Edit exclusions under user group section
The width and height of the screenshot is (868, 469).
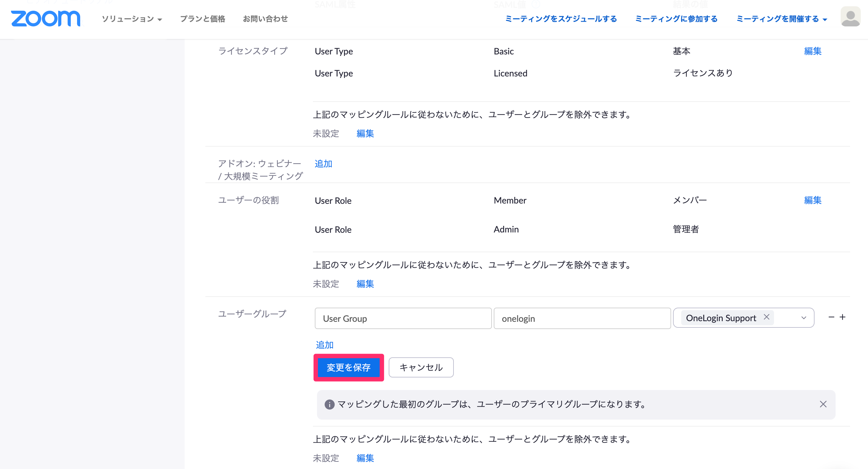point(365,458)
